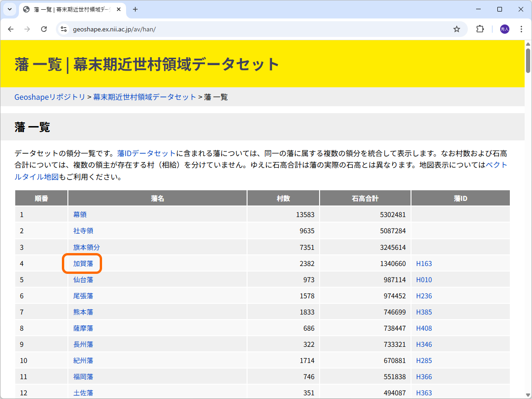Open the 秀人 browser profile avatar
Screen dimensions: 532x399
504,29
